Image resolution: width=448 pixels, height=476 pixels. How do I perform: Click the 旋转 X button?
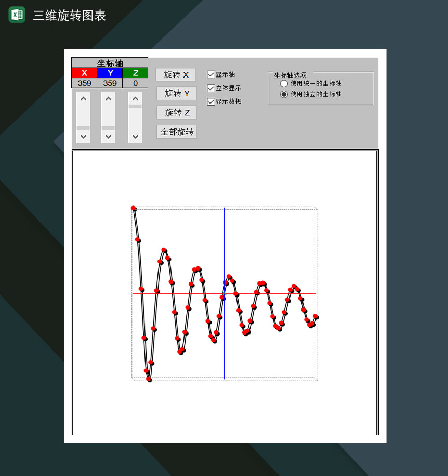[176, 74]
